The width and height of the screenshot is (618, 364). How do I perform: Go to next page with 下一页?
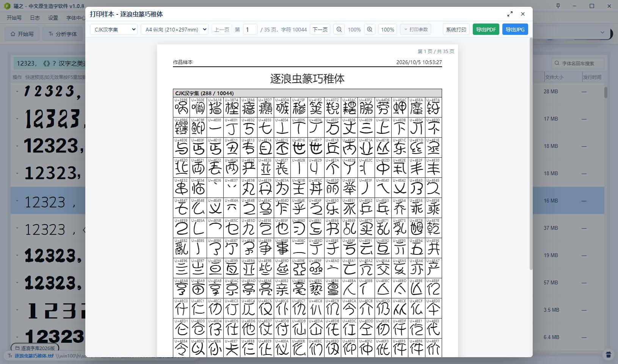click(x=320, y=29)
